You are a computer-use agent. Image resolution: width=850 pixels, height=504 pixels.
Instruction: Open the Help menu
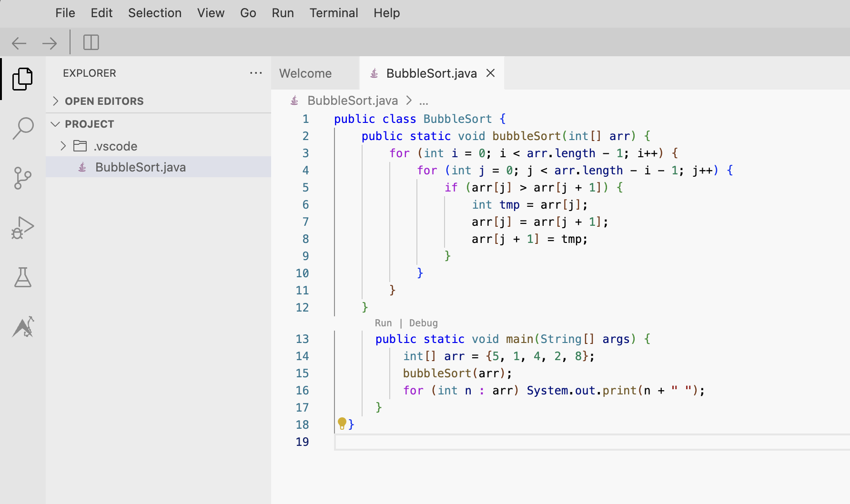387,13
